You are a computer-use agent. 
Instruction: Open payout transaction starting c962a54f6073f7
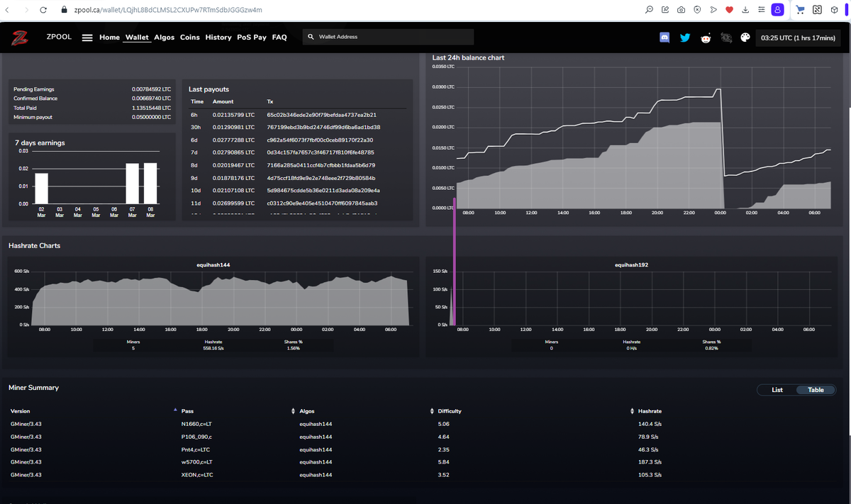320,140
